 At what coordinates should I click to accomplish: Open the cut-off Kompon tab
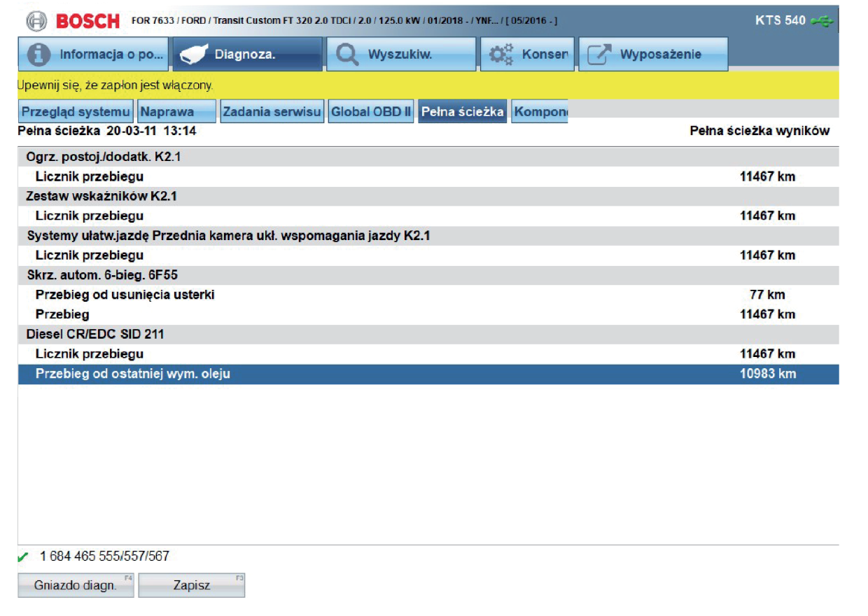tap(540, 111)
